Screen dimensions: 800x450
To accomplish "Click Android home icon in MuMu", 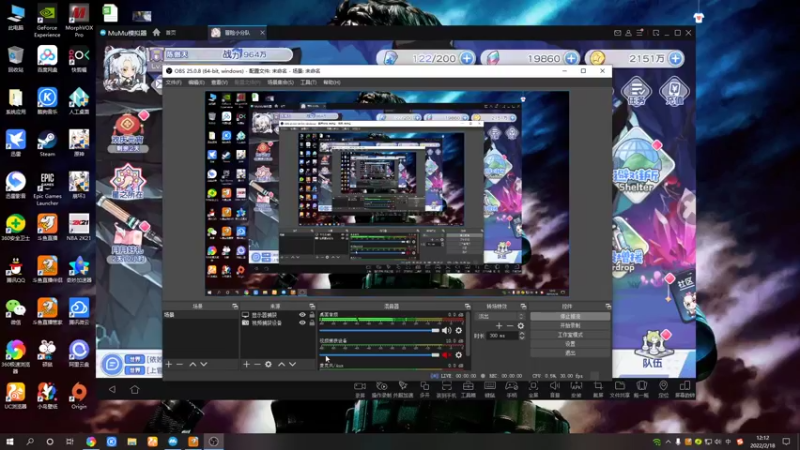I will [x=134, y=389].
